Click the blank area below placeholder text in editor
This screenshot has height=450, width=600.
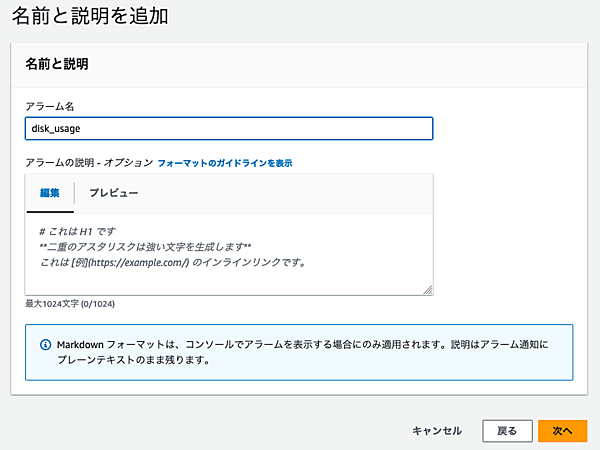(228, 281)
